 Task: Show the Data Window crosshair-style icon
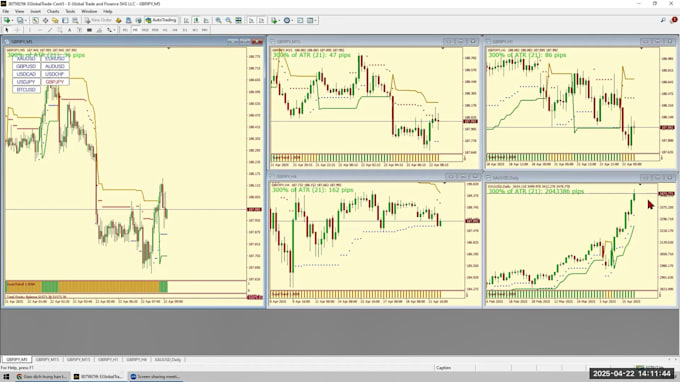pyautogui.click(x=45, y=20)
